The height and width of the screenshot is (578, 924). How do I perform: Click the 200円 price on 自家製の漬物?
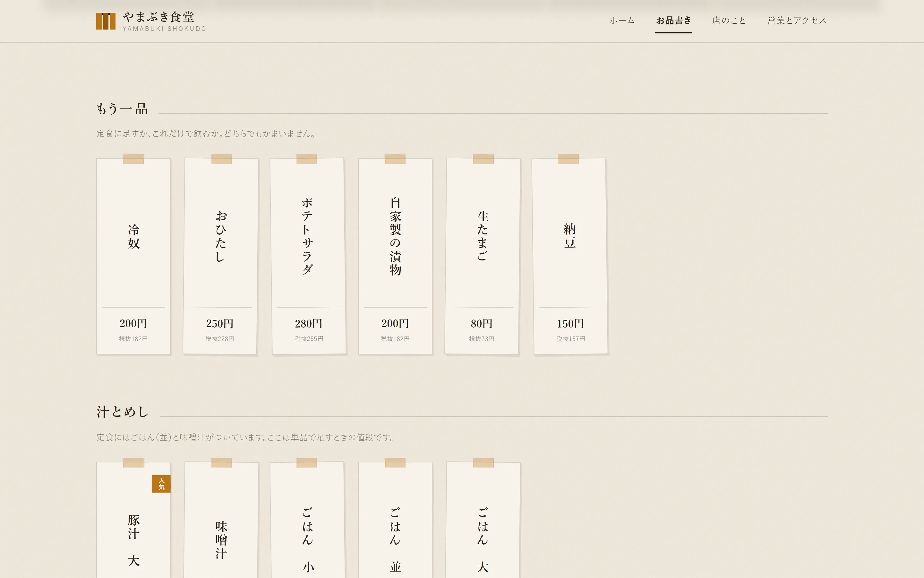click(x=395, y=324)
